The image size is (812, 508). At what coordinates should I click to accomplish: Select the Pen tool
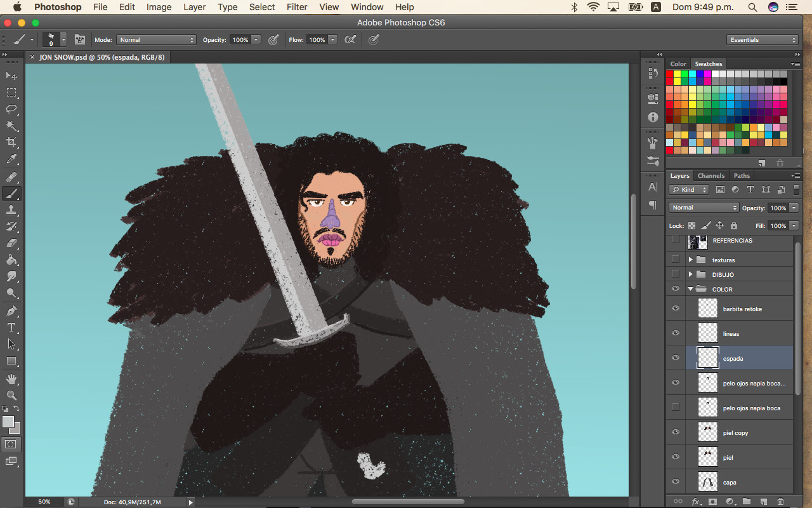[x=11, y=311]
